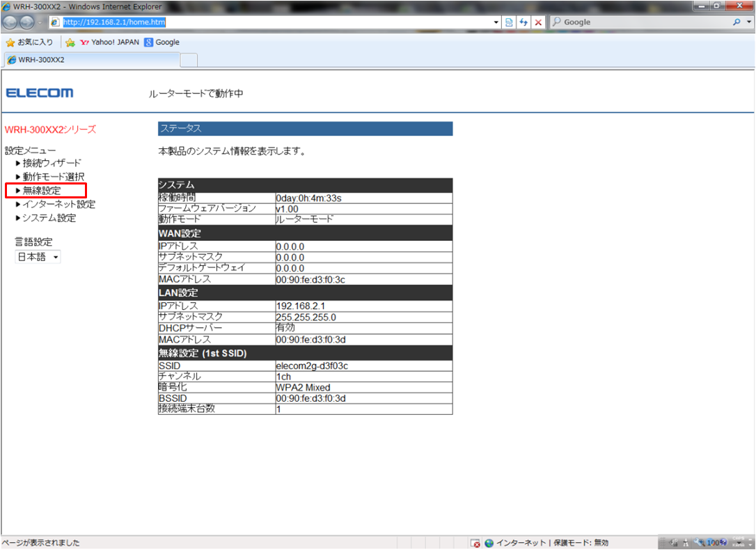756x550 pixels.
Task: Open the Google favorite link
Action: pos(162,42)
